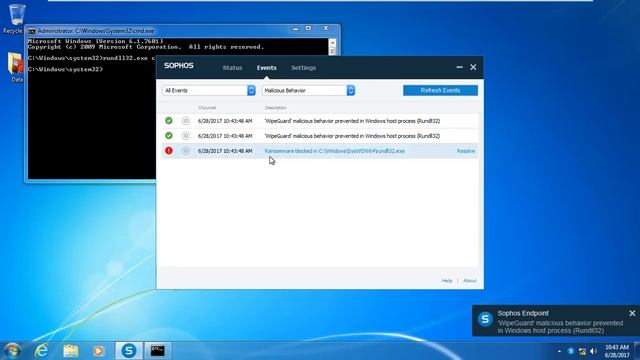The width and height of the screenshot is (640, 360).
Task: Open the Recycle Bin desktop icon
Action: tap(16, 19)
